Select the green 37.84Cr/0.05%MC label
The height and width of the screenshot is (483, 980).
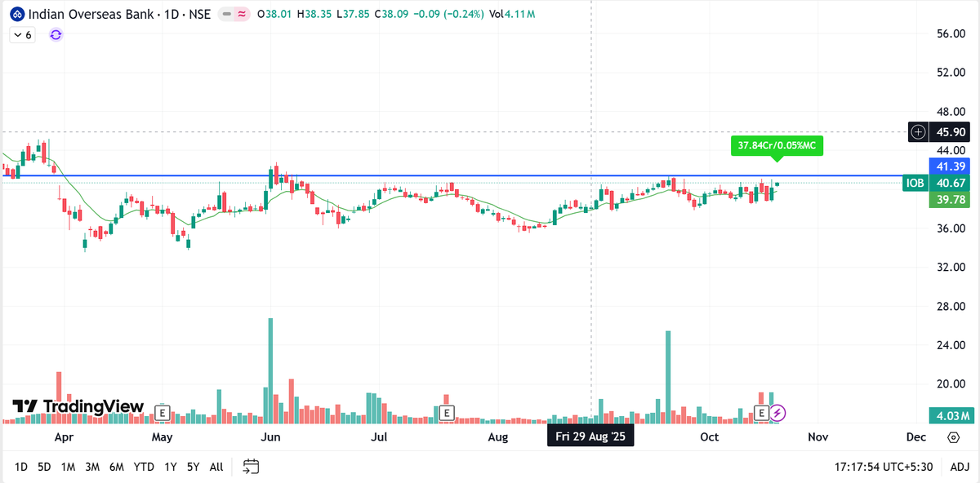pos(777,146)
